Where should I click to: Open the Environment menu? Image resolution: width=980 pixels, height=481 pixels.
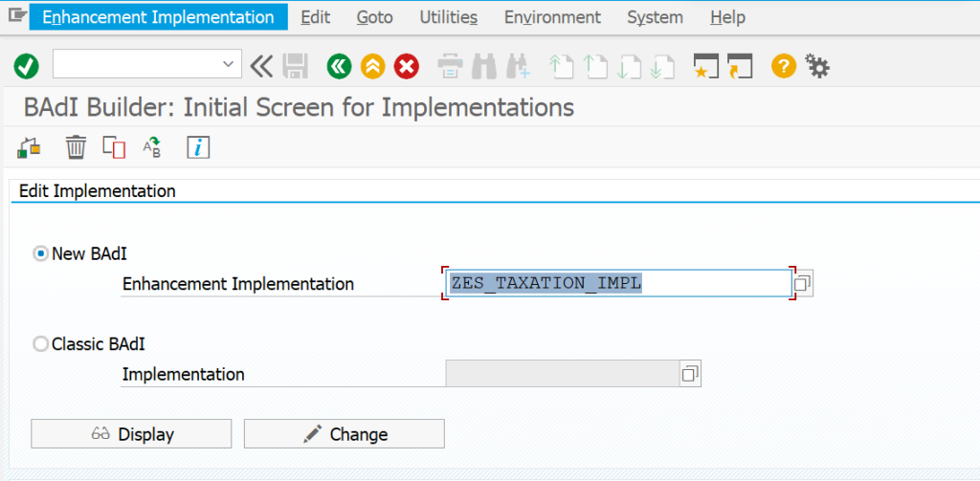pyautogui.click(x=552, y=17)
